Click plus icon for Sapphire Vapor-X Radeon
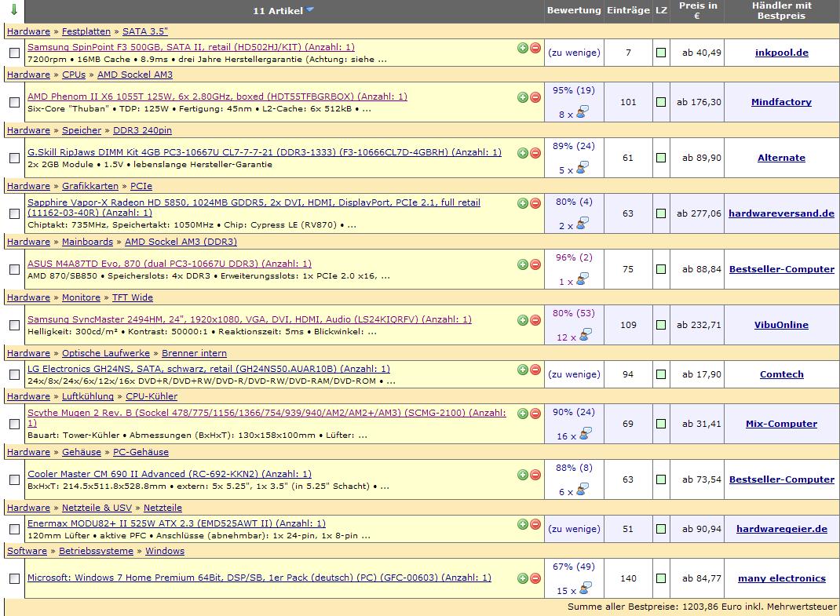The height and width of the screenshot is (616, 840). pyautogui.click(x=523, y=203)
